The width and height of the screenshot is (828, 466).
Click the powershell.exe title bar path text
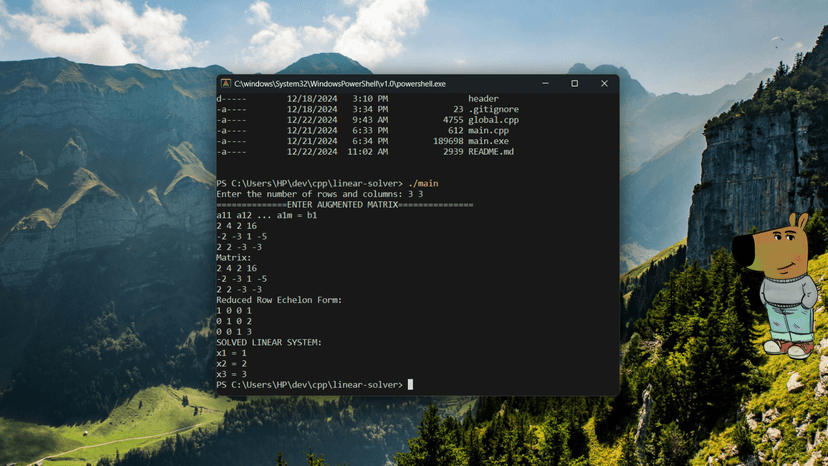[340, 84]
